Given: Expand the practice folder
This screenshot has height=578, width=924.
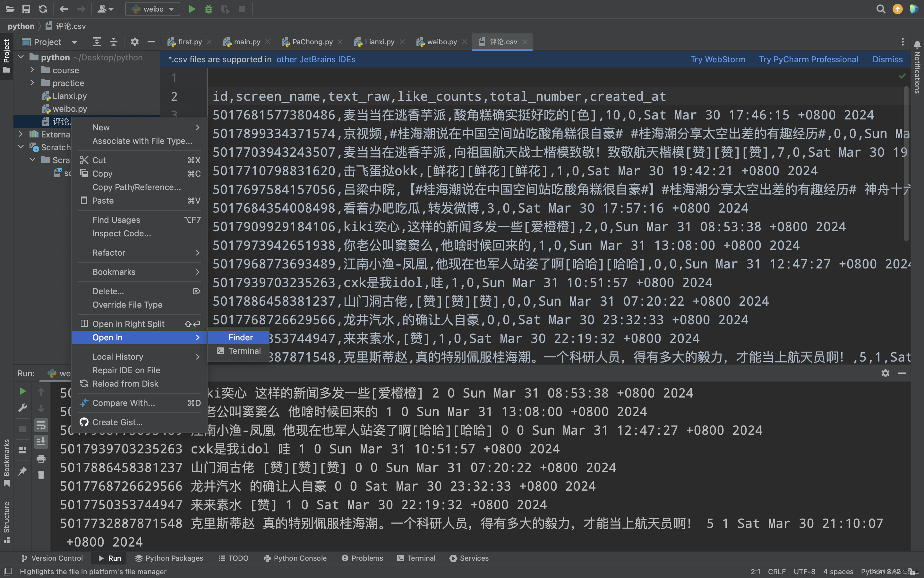Looking at the screenshot, I should click(32, 83).
